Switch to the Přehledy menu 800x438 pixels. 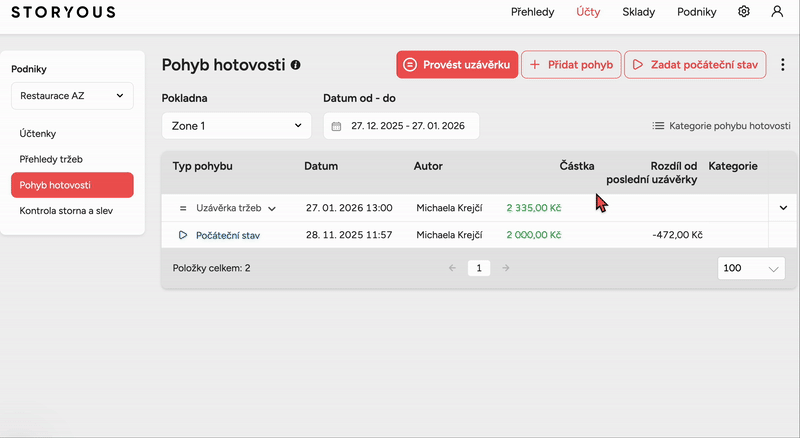click(x=534, y=12)
